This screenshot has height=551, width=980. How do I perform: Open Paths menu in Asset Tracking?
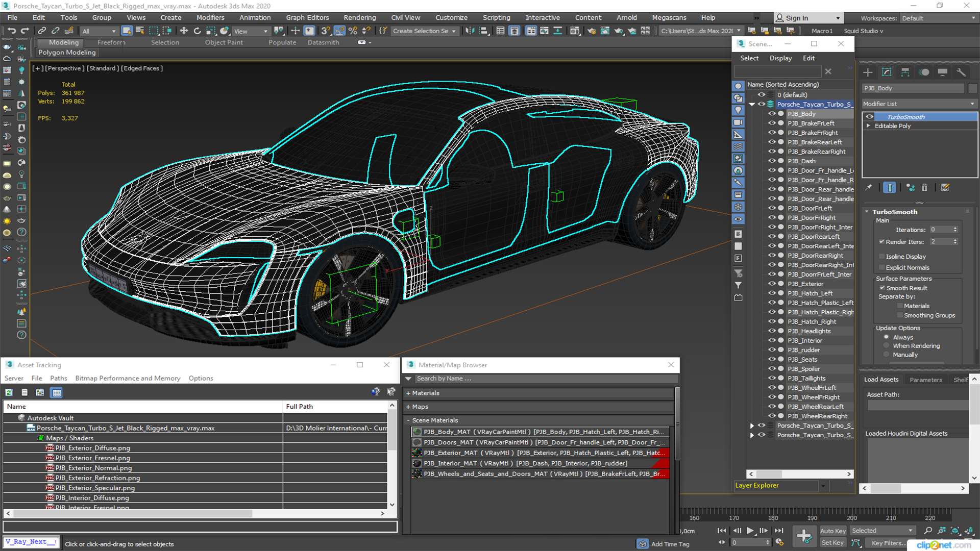tap(58, 378)
